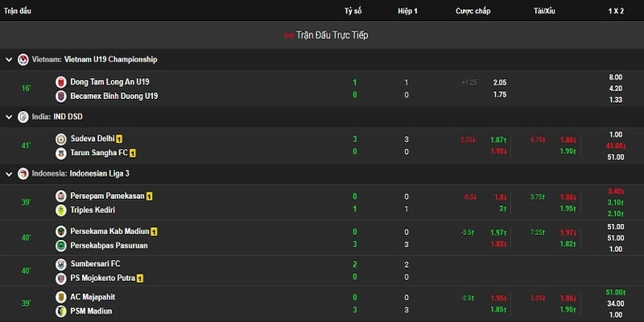Click the Triples Kediri team logo
The image size is (644, 322).
click(x=61, y=210)
